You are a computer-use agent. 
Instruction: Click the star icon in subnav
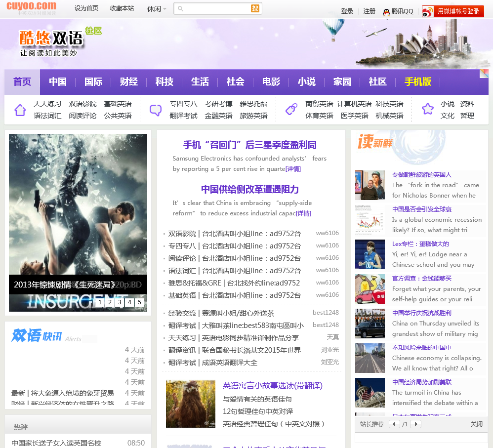point(428,109)
